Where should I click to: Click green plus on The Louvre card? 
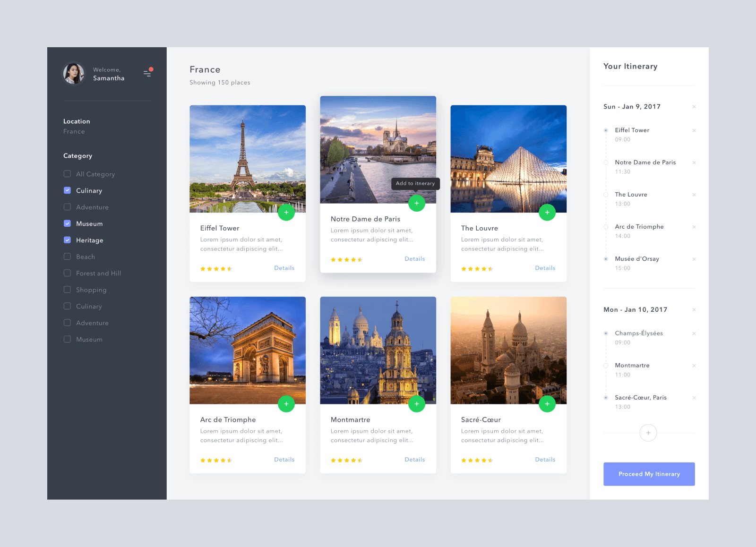coord(547,213)
